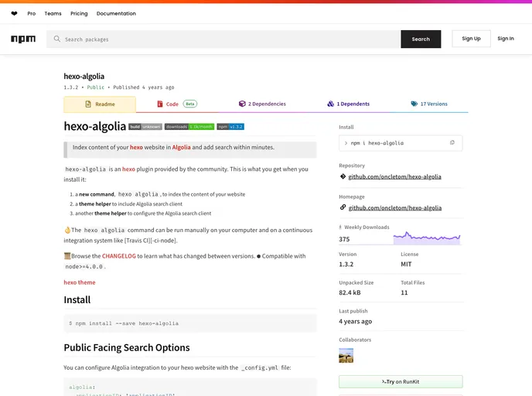Click the Public label under package name
The height and width of the screenshot is (396, 532).
point(96,87)
